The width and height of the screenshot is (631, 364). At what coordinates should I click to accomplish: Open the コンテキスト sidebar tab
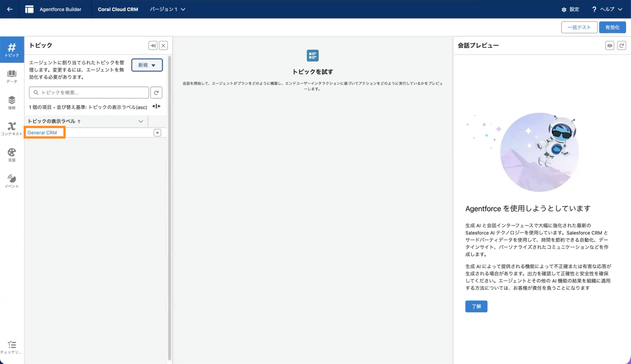coord(12,129)
